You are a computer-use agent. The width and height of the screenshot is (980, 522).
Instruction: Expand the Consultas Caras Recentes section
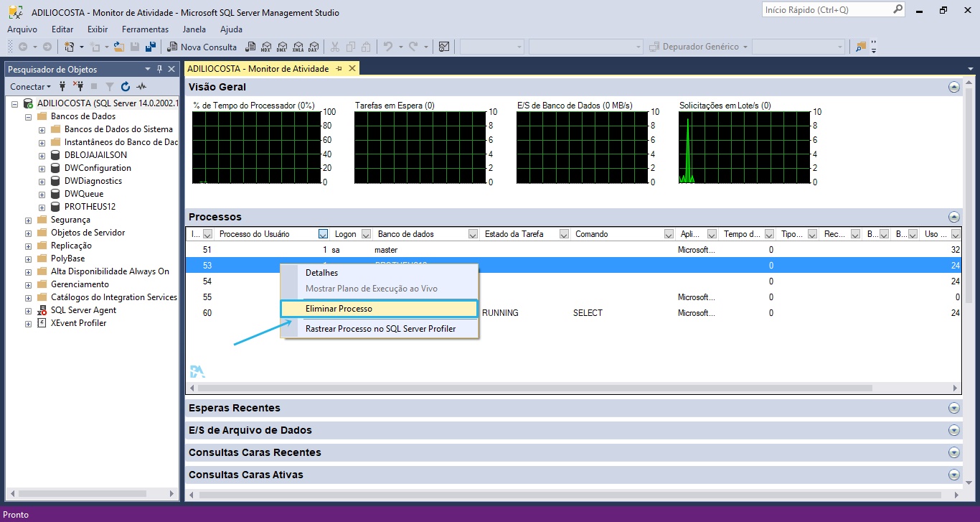pos(953,452)
